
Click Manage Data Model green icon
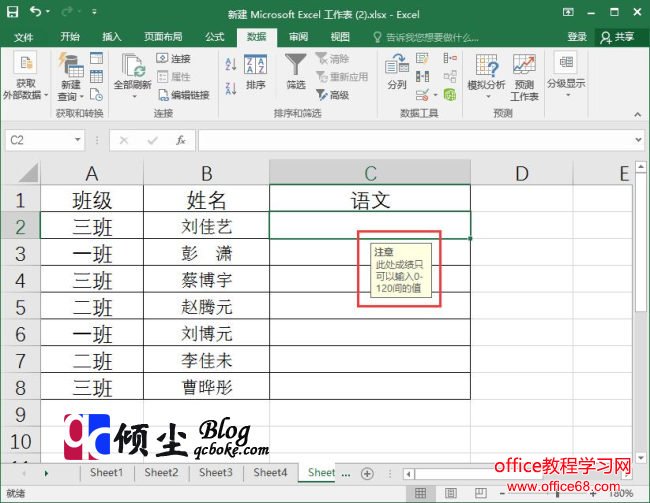[x=450, y=95]
